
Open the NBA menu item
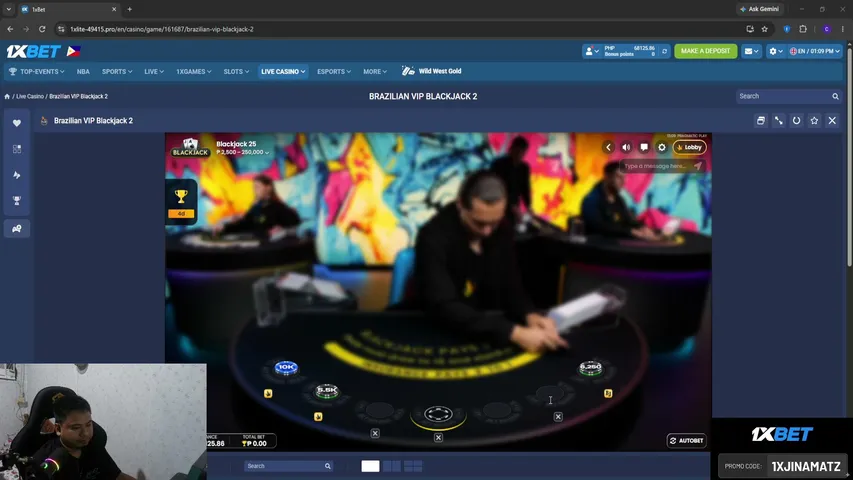[83, 71]
